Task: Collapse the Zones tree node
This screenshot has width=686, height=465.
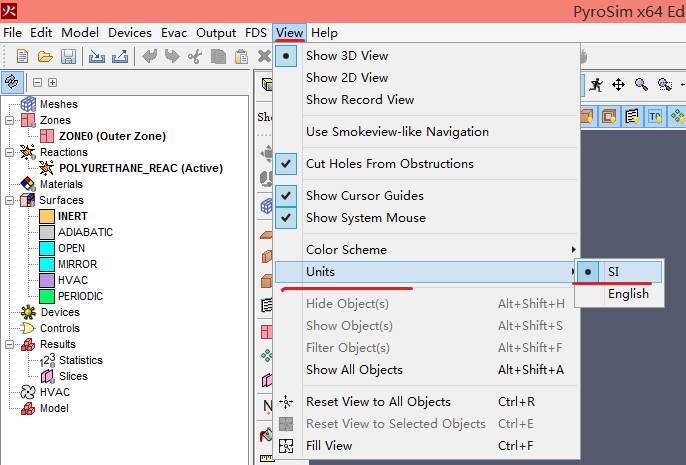Action: pos(10,120)
